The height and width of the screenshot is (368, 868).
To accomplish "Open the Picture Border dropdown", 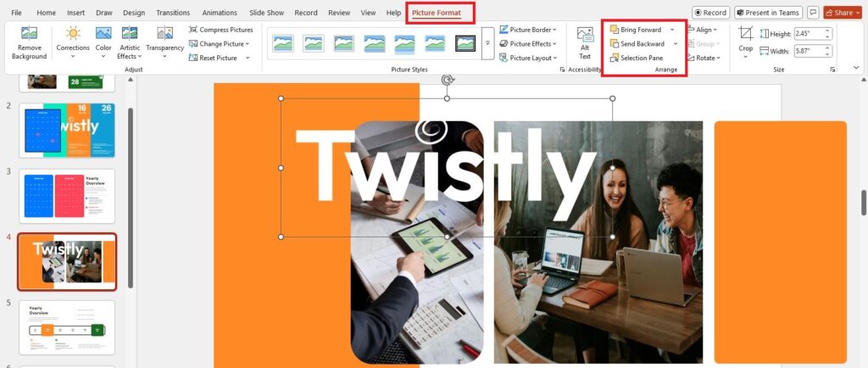I will point(528,30).
